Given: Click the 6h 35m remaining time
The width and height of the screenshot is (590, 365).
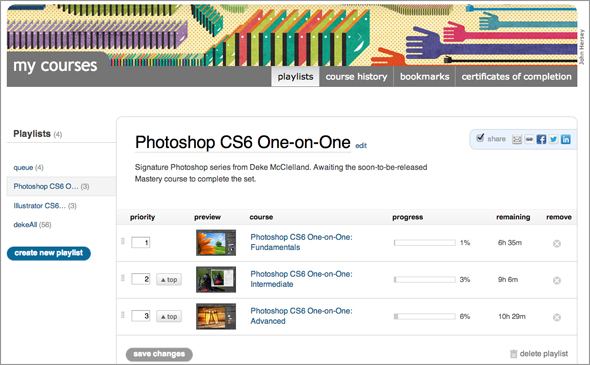Looking at the screenshot, I should tap(510, 243).
